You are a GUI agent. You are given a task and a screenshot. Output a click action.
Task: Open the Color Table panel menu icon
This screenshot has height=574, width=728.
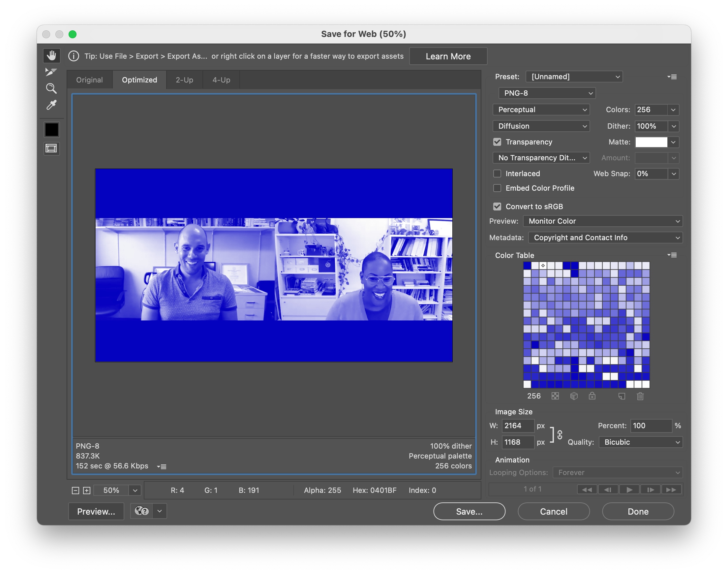[672, 255]
